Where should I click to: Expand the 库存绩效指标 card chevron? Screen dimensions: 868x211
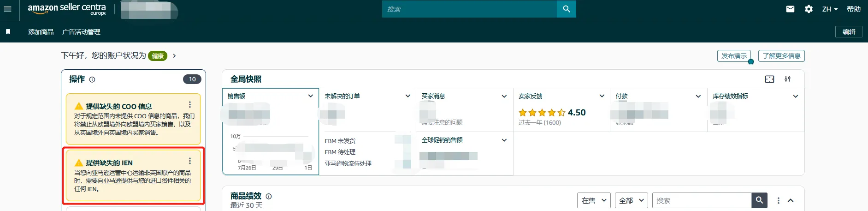[x=796, y=96]
